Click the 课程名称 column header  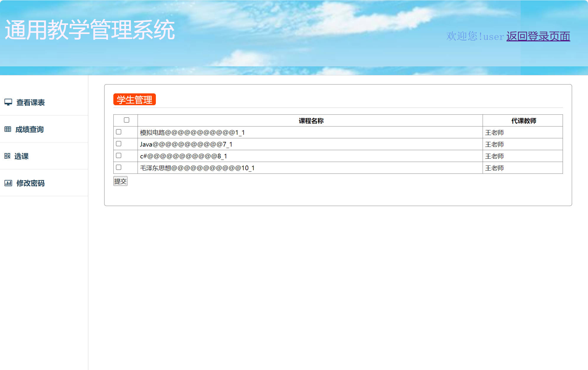click(x=312, y=120)
